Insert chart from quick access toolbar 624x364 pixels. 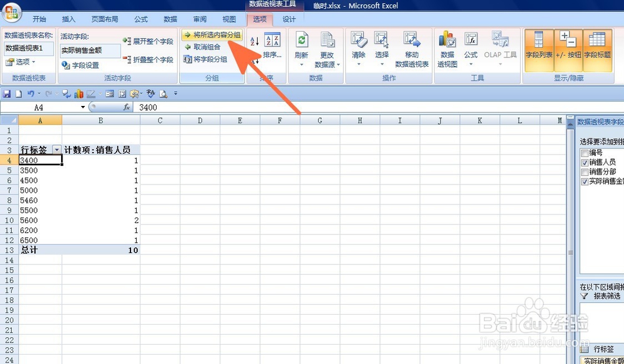[x=79, y=93]
